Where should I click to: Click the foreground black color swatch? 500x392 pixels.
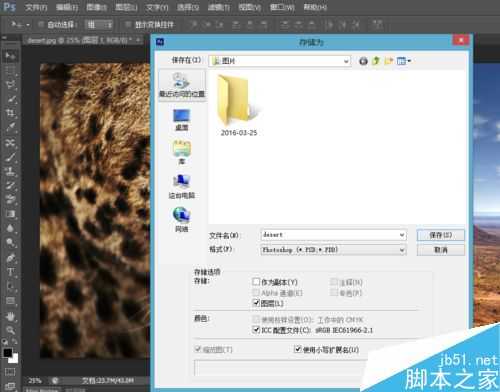7,353
